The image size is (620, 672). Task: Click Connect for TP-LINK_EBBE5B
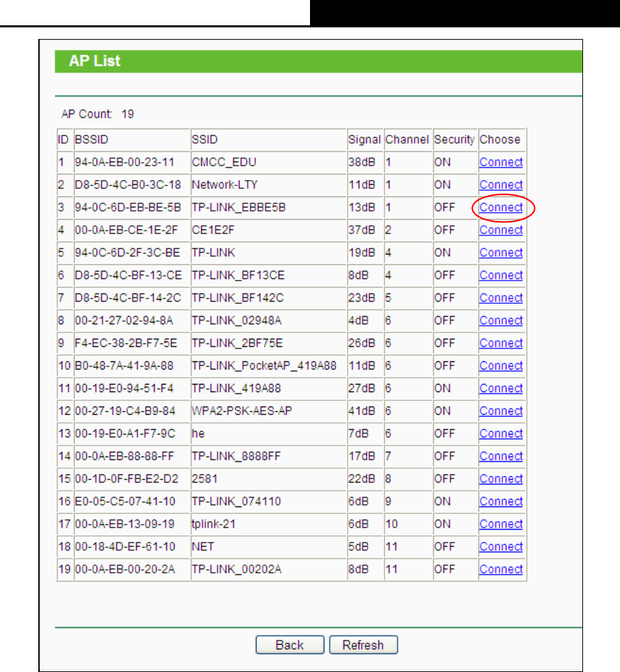pyautogui.click(x=501, y=208)
